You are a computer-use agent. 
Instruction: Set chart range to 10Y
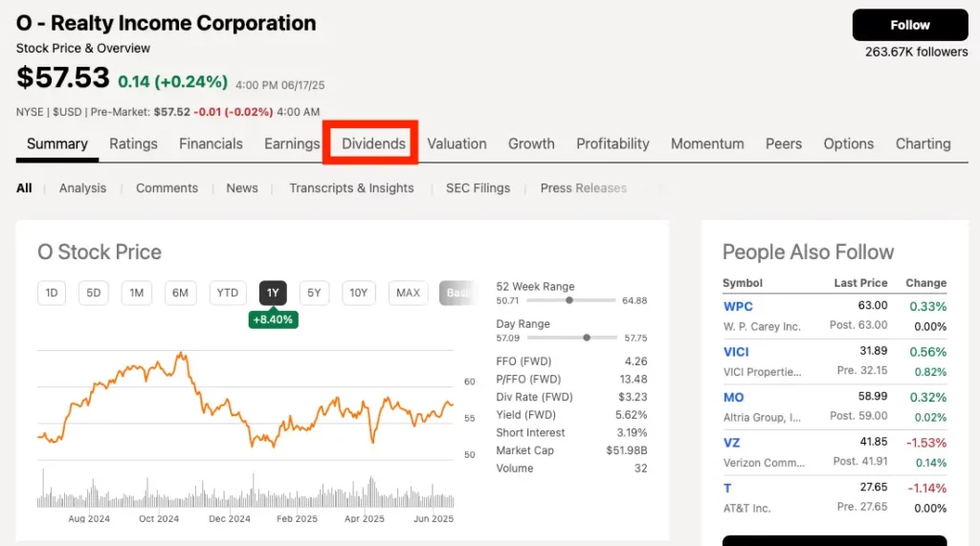coord(358,293)
